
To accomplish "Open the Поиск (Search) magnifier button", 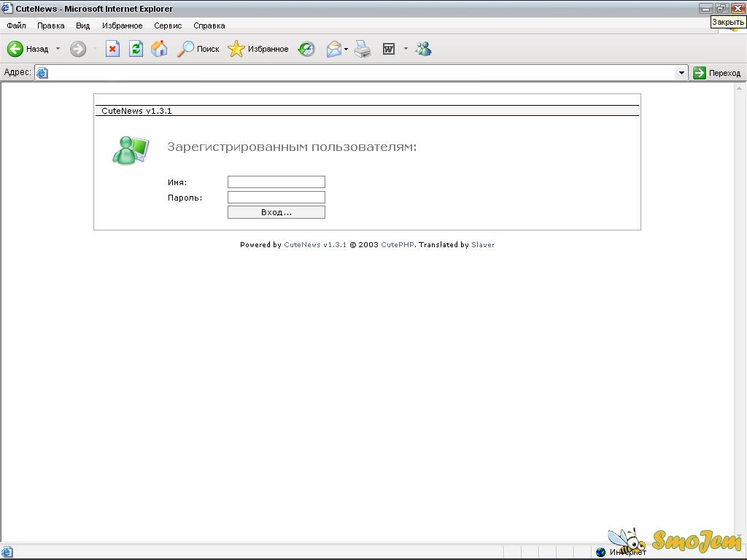I will point(198,49).
